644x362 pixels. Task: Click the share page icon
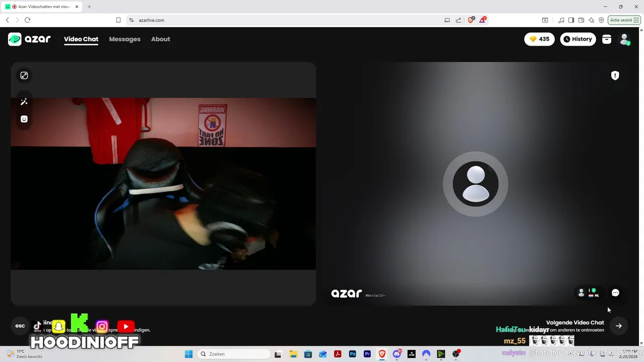pyautogui.click(x=458, y=20)
